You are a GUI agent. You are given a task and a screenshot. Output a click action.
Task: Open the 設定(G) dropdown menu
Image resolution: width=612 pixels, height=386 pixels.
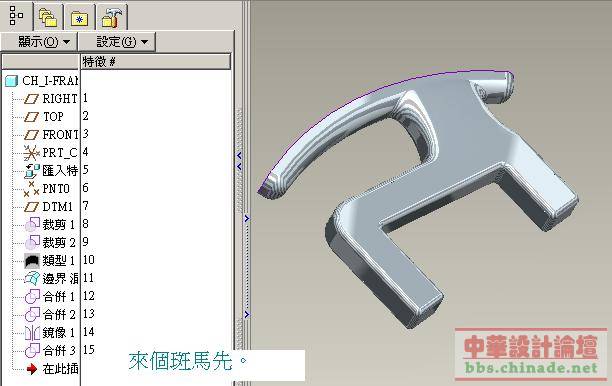click(117, 42)
